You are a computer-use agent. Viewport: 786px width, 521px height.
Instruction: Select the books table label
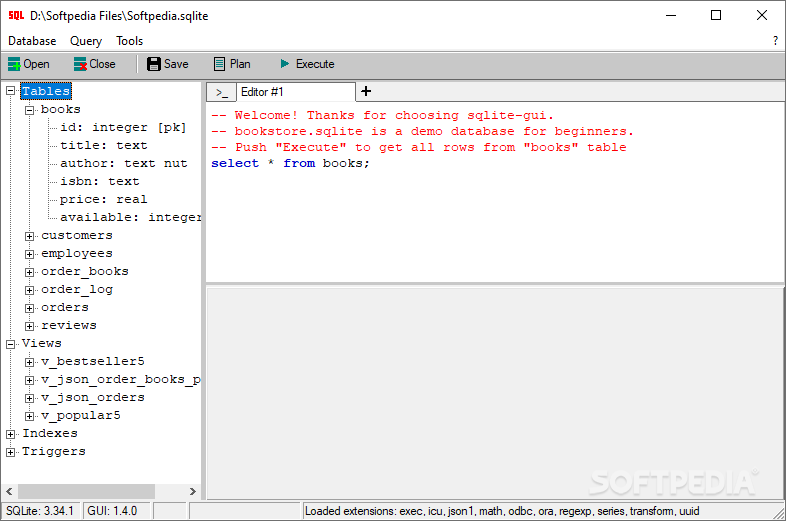[61, 109]
